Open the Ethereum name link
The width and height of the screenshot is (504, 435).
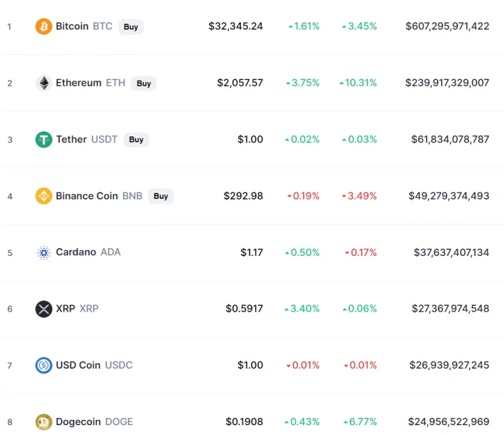(79, 83)
